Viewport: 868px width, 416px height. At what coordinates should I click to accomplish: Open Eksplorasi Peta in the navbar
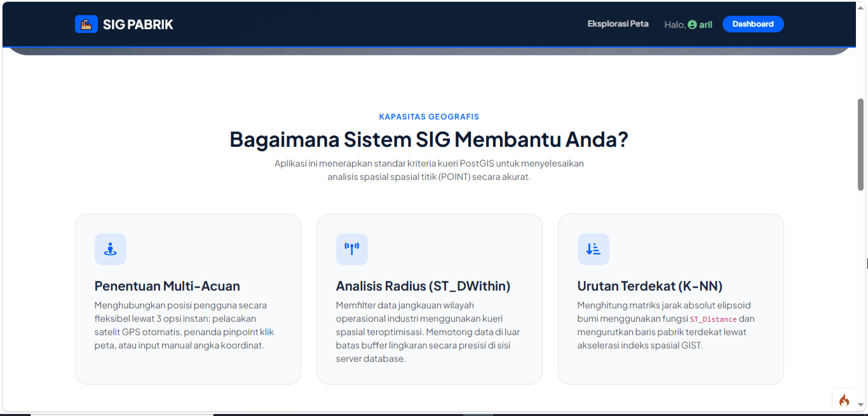point(618,24)
